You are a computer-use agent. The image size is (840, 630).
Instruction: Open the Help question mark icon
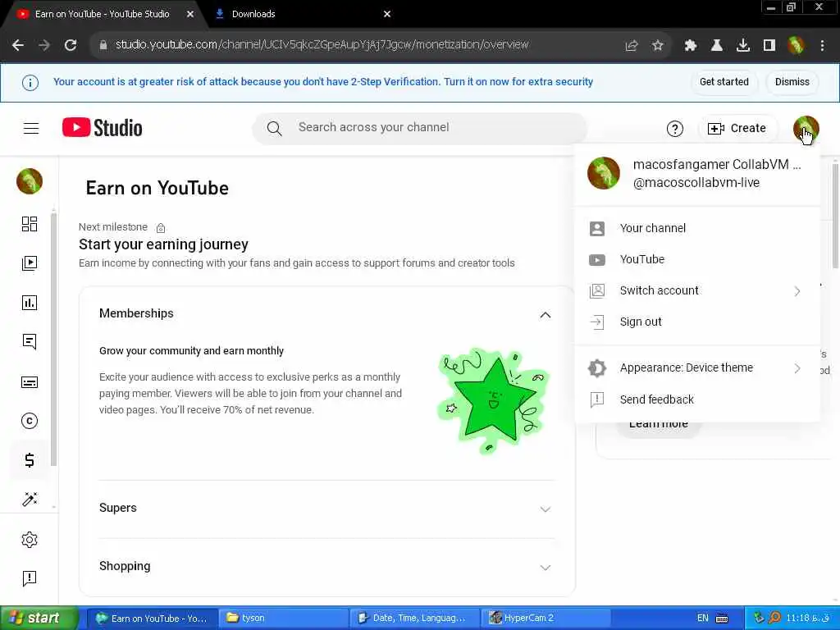coord(674,129)
